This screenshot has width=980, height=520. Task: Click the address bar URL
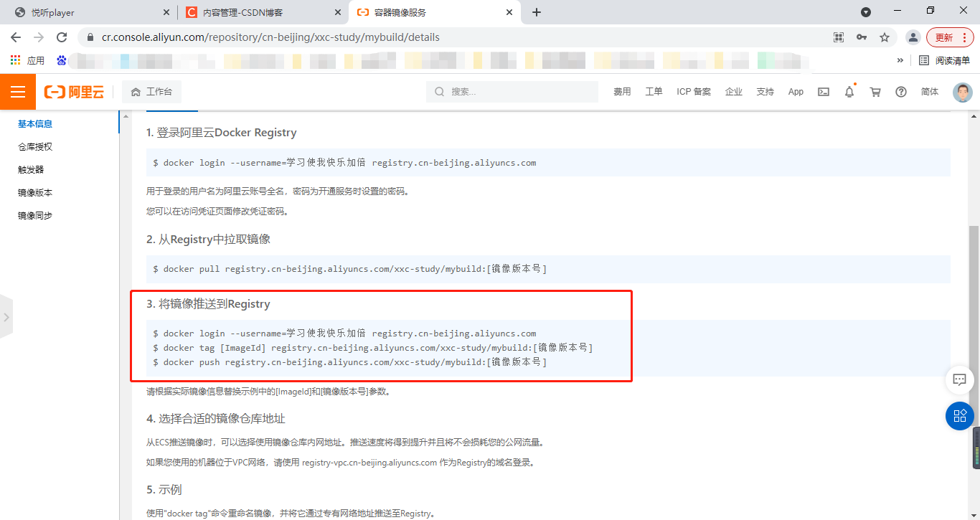(270, 37)
